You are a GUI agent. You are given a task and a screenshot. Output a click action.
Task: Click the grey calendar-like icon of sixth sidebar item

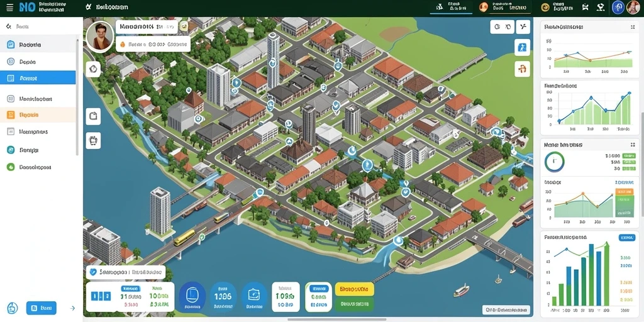coord(11,132)
